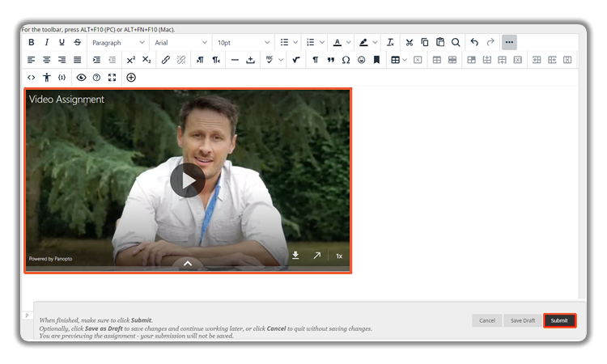Expand the video controls chevron
This screenshot has width=607, height=364.
point(188,264)
